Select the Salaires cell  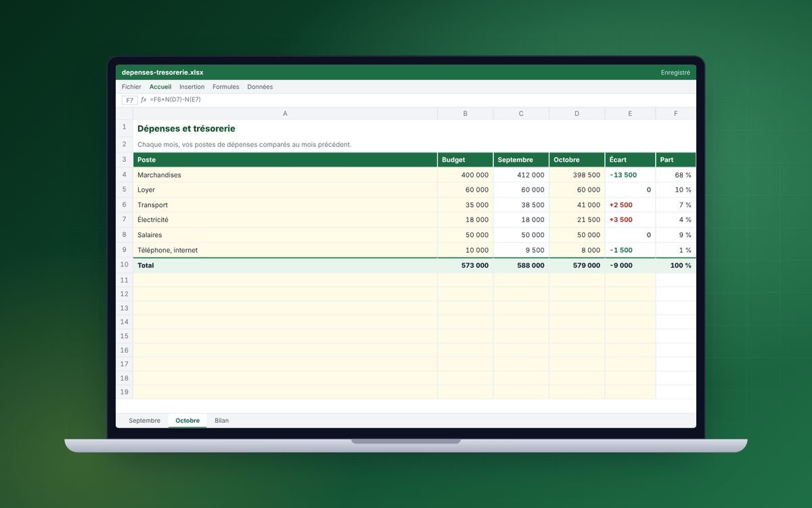pos(285,235)
